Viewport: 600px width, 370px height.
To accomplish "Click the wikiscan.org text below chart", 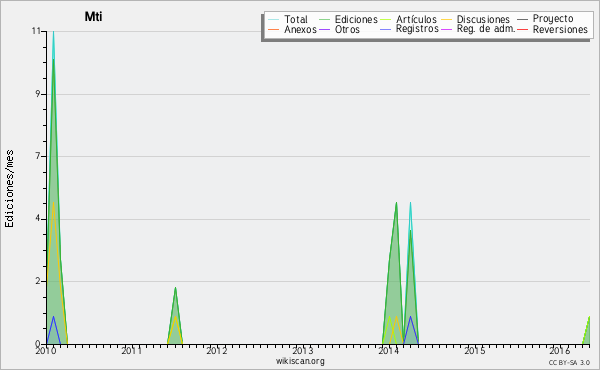I will point(300,361).
